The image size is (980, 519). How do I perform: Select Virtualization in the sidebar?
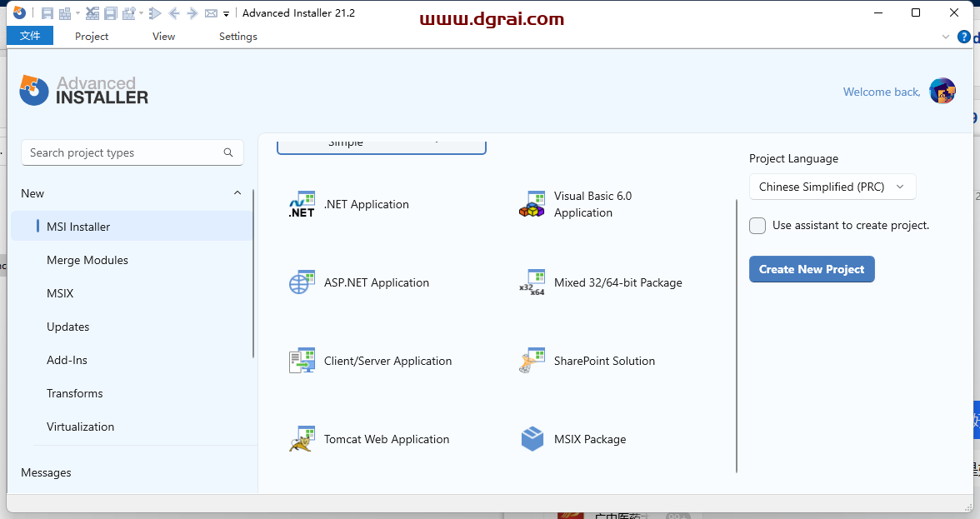pyautogui.click(x=81, y=427)
